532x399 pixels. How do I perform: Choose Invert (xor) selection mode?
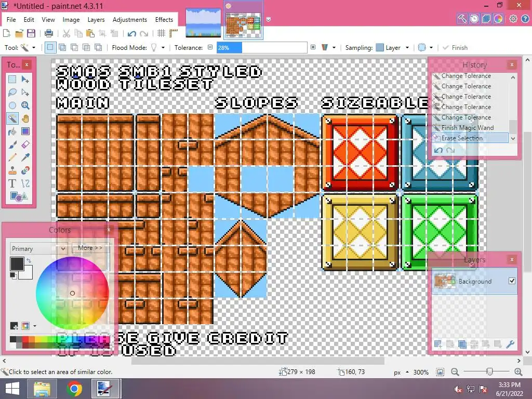tap(98, 47)
